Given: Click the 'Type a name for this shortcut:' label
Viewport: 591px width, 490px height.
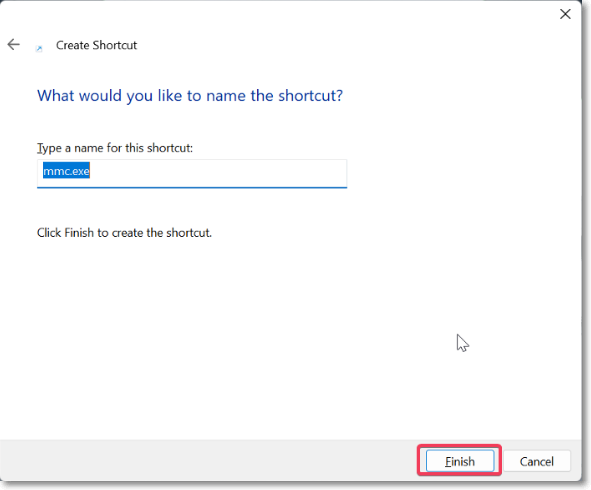Looking at the screenshot, I should click(x=115, y=148).
